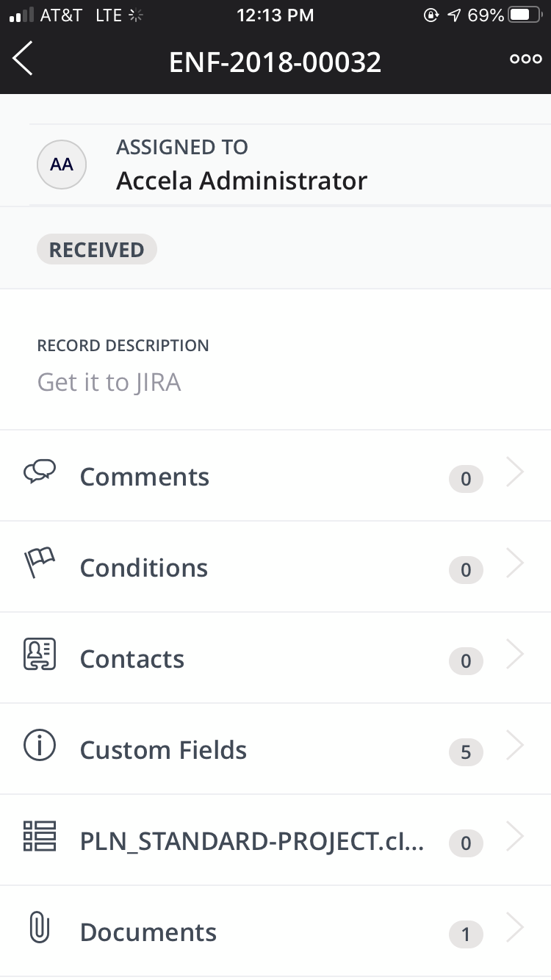Screen dimensions: 551x980
Task: Select the record description text field
Action: point(109,383)
